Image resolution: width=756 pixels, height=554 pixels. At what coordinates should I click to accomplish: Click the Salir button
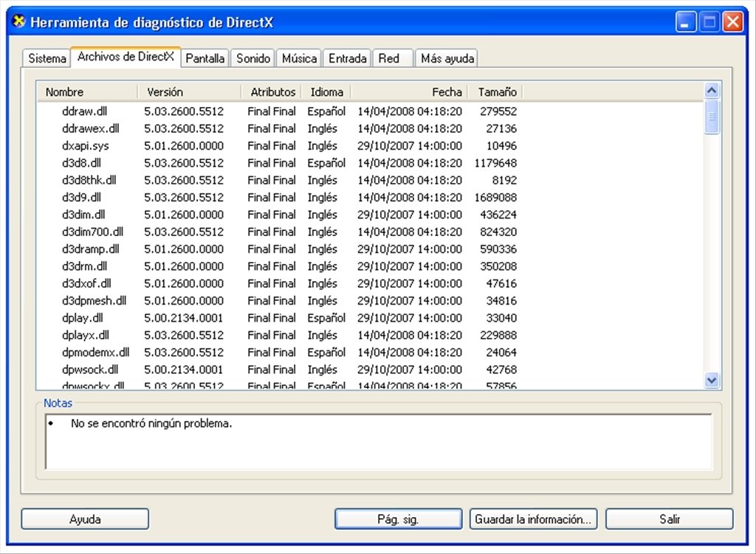click(669, 519)
